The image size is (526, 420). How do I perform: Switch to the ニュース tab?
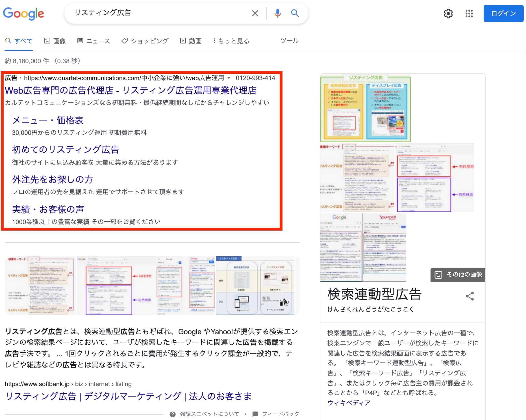[x=94, y=41]
